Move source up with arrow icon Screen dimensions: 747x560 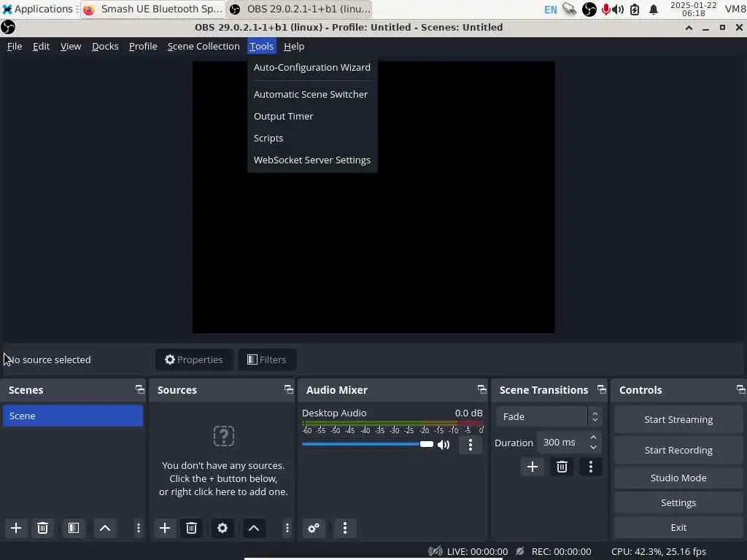pos(254,528)
